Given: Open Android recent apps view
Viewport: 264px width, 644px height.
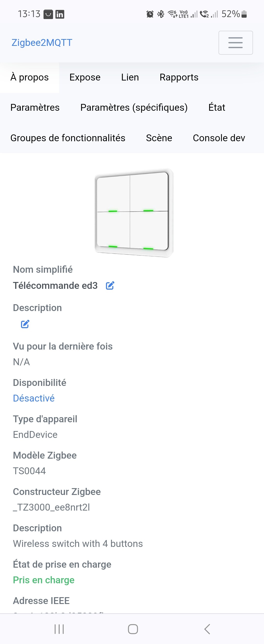Looking at the screenshot, I should [59, 629].
